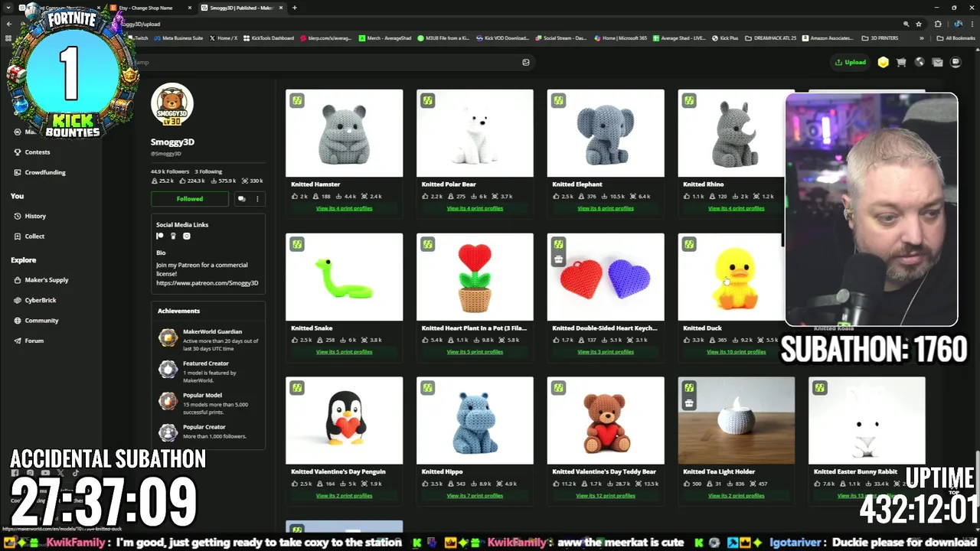980x551 pixels.
Task: Open History in the sidebar
Action: point(35,216)
